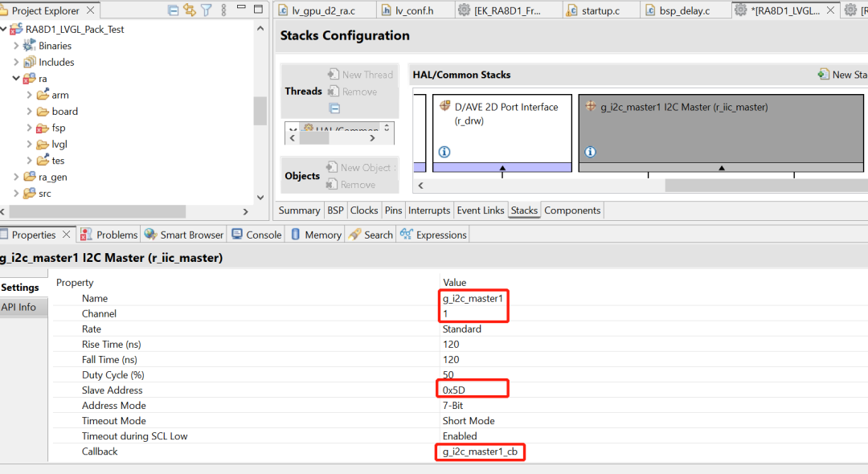The width and height of the screenshot is (868, 474).
Task: Open the Smart Browser view tab
Action: pos(184,235)
